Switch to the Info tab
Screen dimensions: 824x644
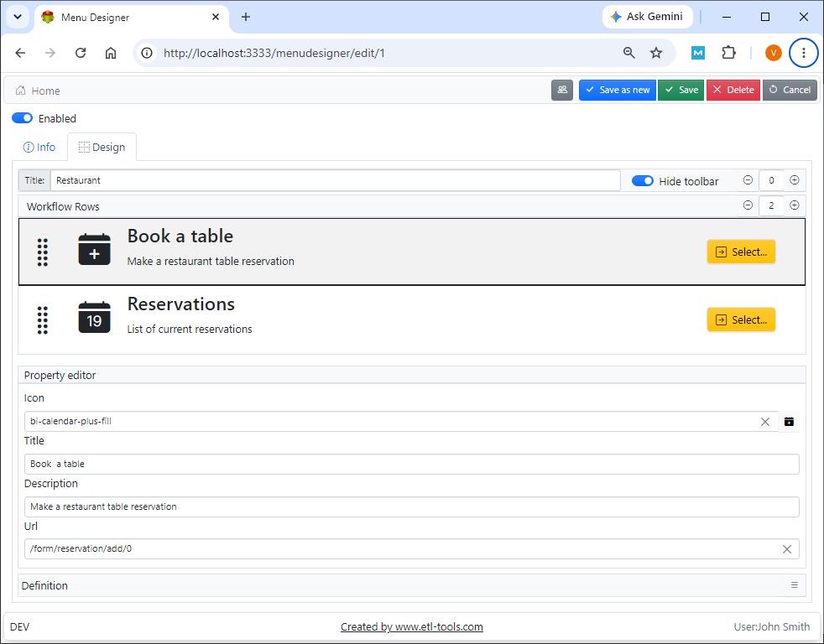pos(39,147)
